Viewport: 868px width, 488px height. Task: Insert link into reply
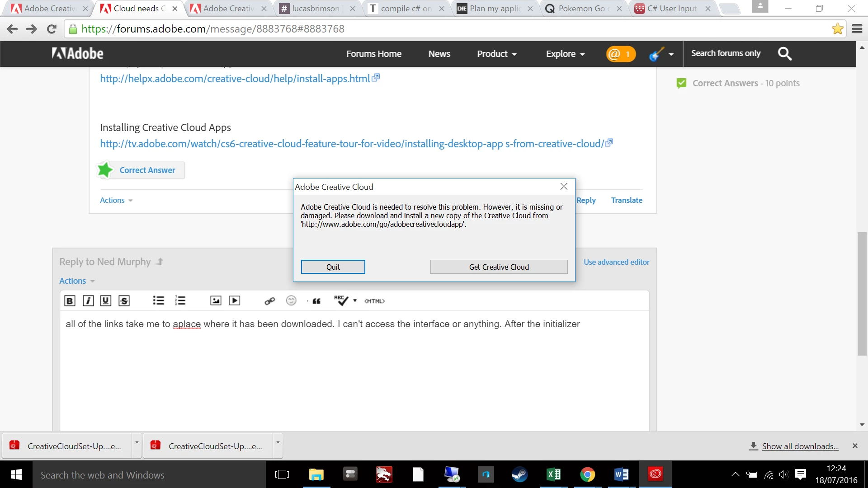(270, 301)
